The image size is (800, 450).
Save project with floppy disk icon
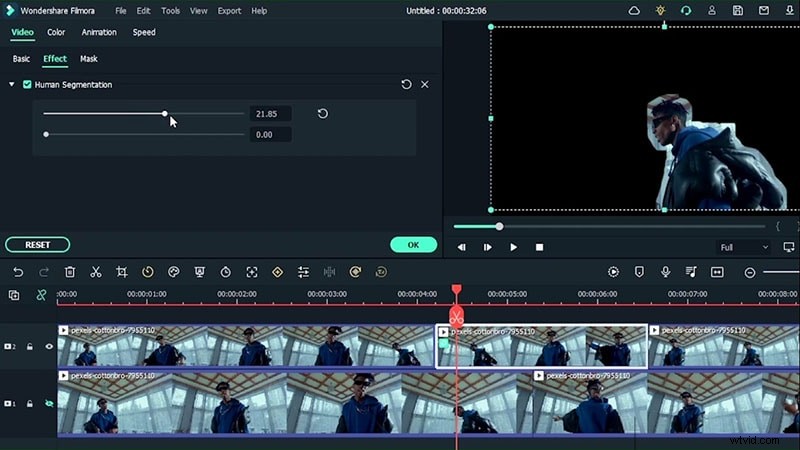[738, 11]
